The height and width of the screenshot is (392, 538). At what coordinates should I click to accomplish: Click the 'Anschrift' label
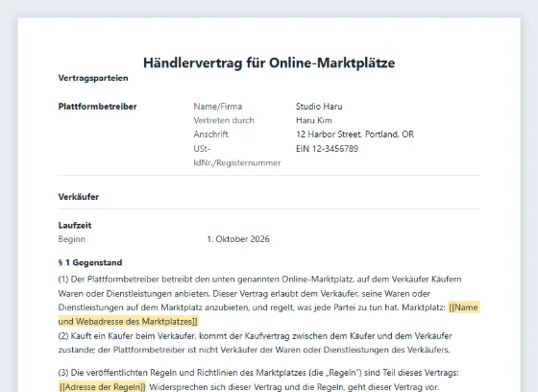[210, 135]
